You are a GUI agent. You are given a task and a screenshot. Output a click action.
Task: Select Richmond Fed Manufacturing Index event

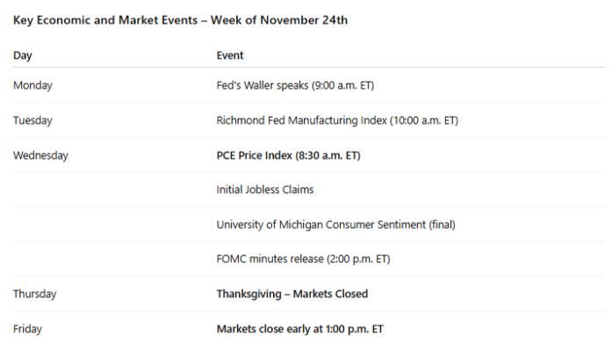(x=337, y=120)
